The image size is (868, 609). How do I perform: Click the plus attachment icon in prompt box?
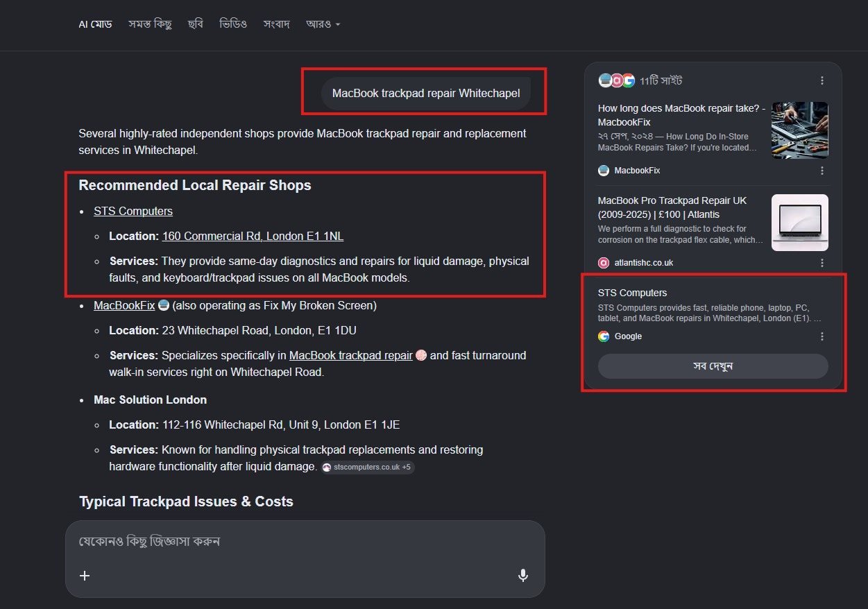tap(85, 575)
